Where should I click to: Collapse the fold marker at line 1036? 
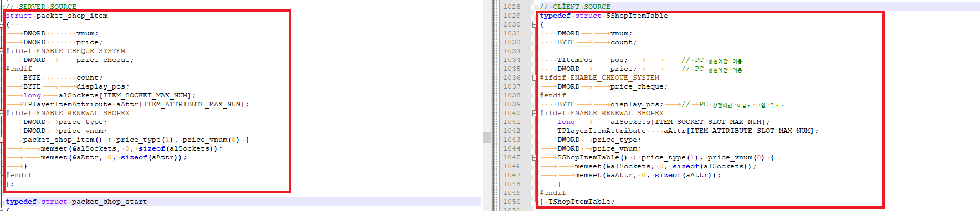pos(534,78)
